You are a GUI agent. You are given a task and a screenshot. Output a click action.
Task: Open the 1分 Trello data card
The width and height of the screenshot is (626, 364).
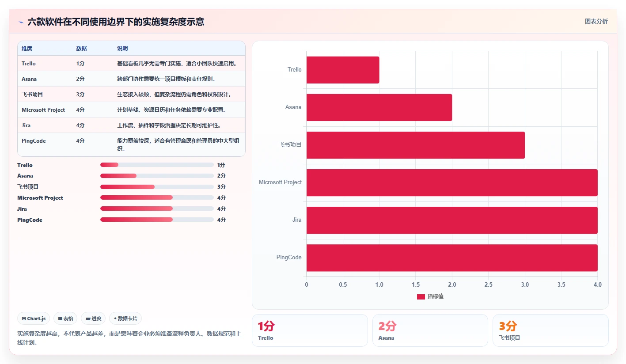coord(310,330)
